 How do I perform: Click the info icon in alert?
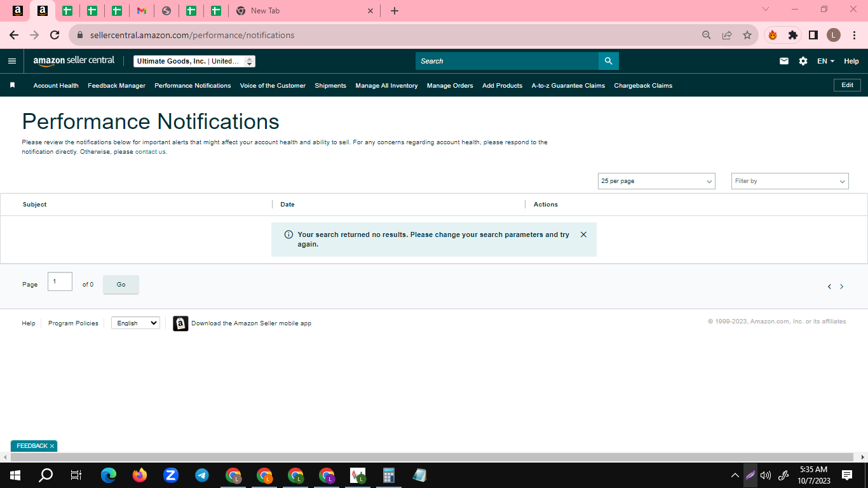click(288, 234)
